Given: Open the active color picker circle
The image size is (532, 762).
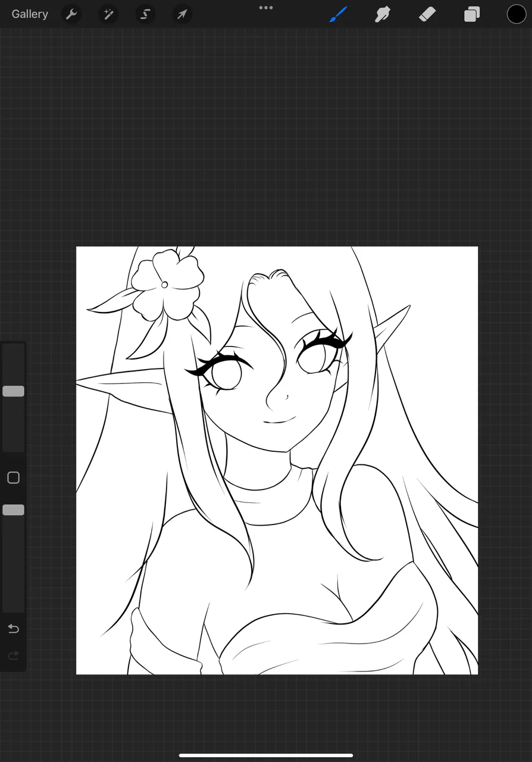Looking at the screenshot, I should 517,14.
